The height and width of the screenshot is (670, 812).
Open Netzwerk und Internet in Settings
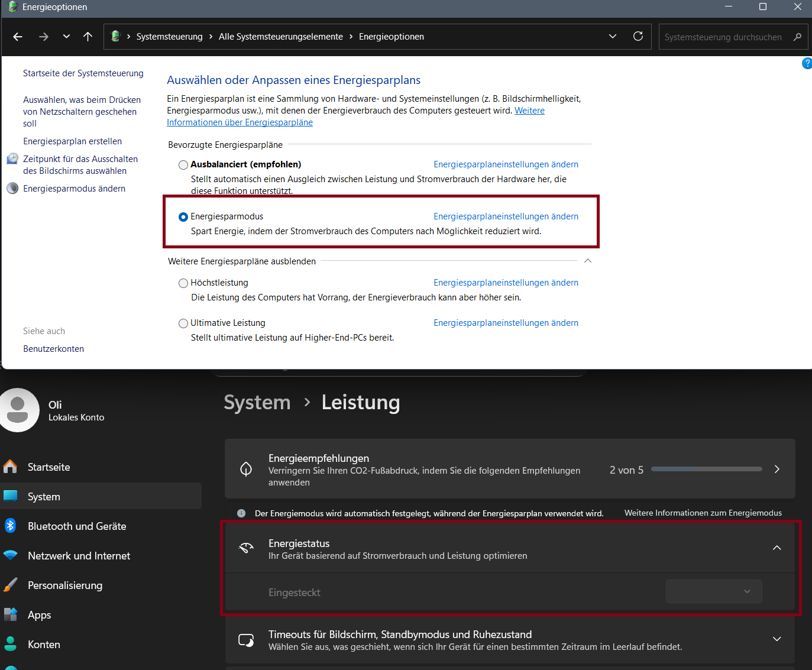79,556
